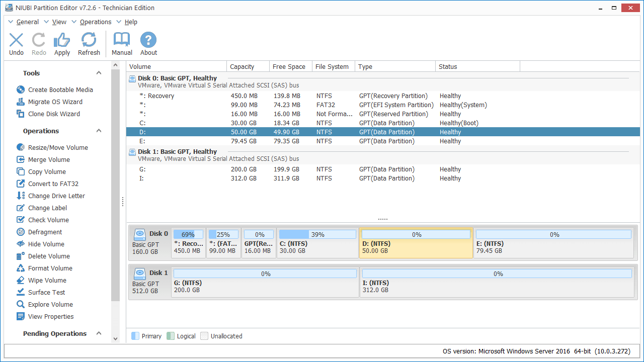Click the Undo toolbar icon
Viewport: 644px width, 362px height.
pos(16,41)
